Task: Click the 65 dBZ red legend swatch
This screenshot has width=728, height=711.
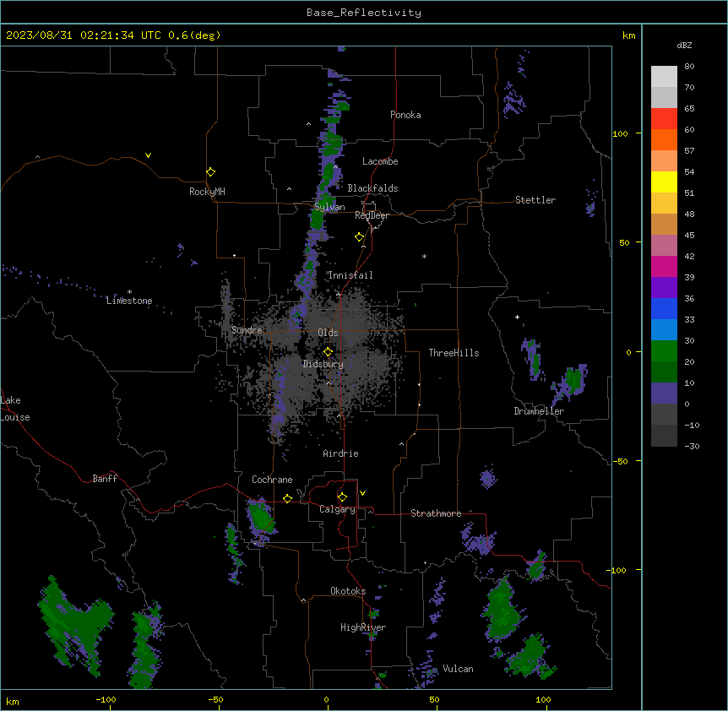Action: (664, 118)
